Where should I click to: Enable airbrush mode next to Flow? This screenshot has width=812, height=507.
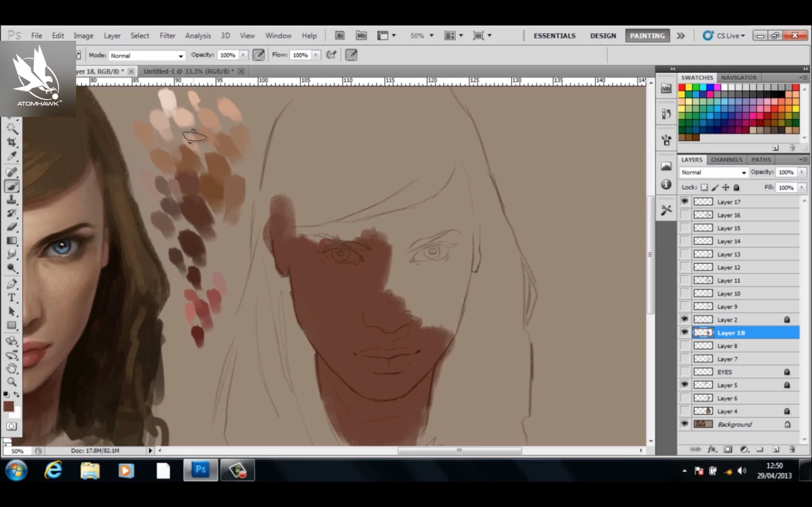pos(331,55)
